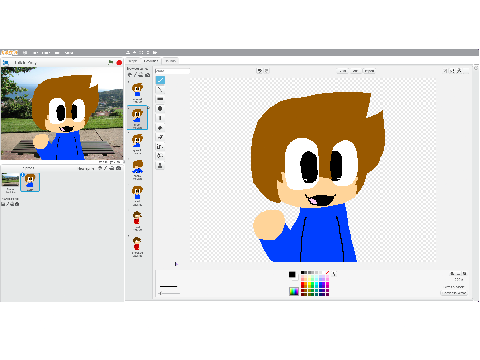The image size is (480, 360).
Task: Take new costume from camera
Action: pyautogui.click(x=147, y=75)
